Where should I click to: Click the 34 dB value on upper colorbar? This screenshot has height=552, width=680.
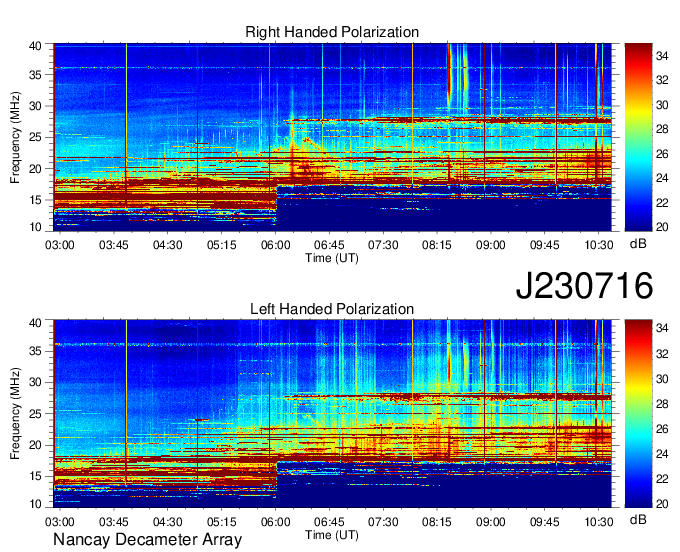pyautogui.click(x=662, y=56)
